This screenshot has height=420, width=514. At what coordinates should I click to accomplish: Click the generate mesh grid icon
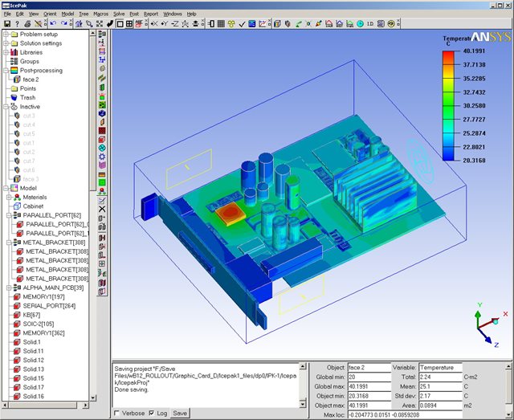tap(222, 23)
